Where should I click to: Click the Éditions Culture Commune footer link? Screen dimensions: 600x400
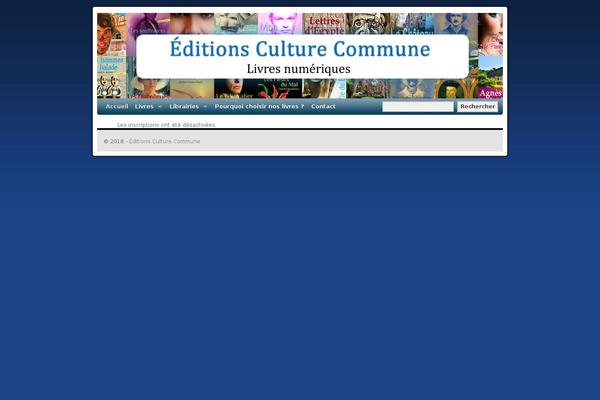pyautogui.click(x=165, y=141)
